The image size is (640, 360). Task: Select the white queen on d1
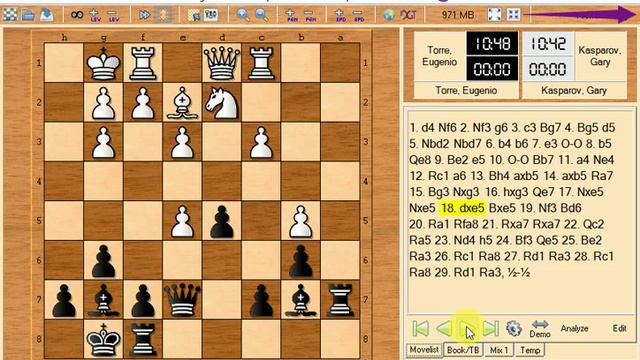pyautogui.click(x=222, y=63)
